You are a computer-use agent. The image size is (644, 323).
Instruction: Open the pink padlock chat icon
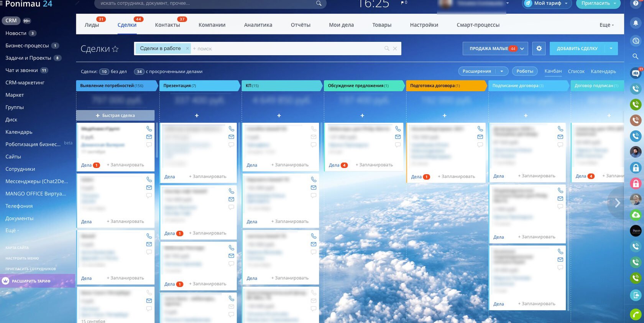click(x=636, y=183)
